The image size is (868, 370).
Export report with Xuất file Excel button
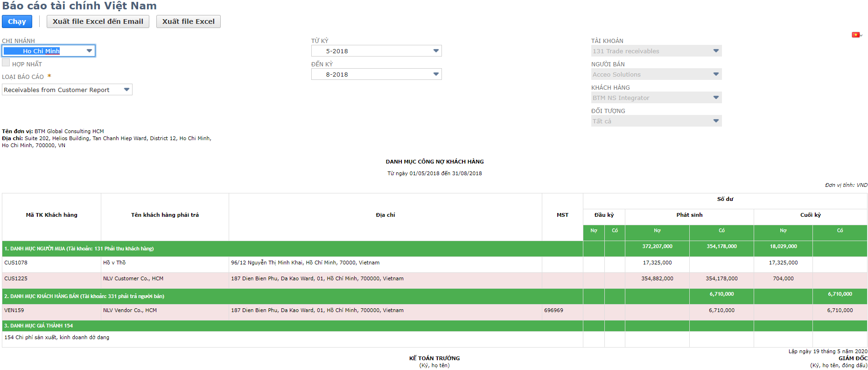click(188, 21)
